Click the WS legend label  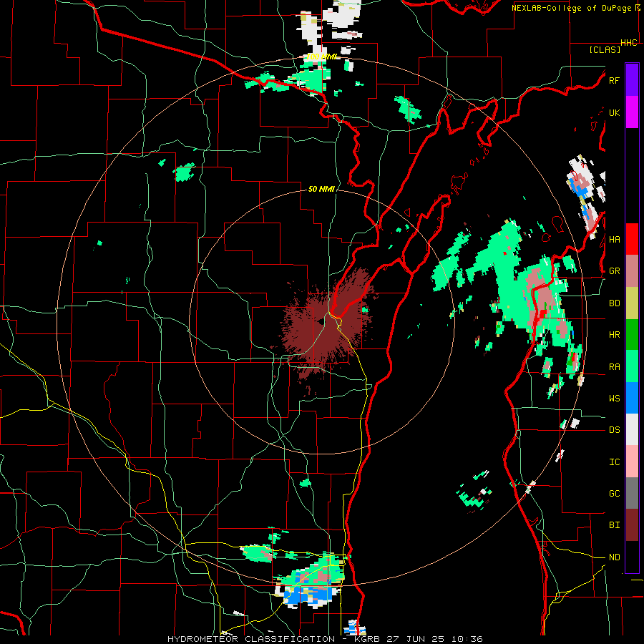[x=614, y=399]
